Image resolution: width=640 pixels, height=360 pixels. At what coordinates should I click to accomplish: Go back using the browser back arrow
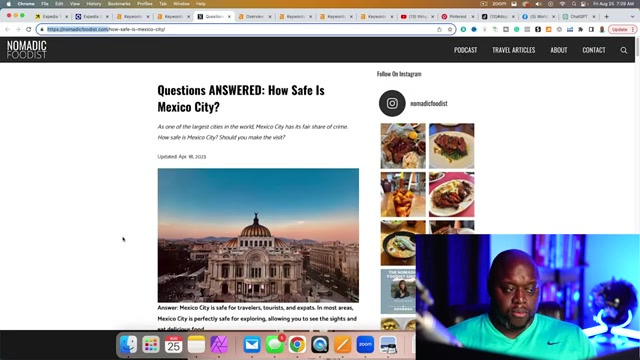coord(7,29)
